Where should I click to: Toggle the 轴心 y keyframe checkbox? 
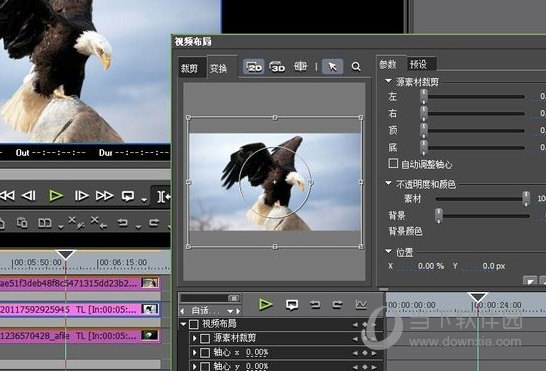[x=205, y=366]
